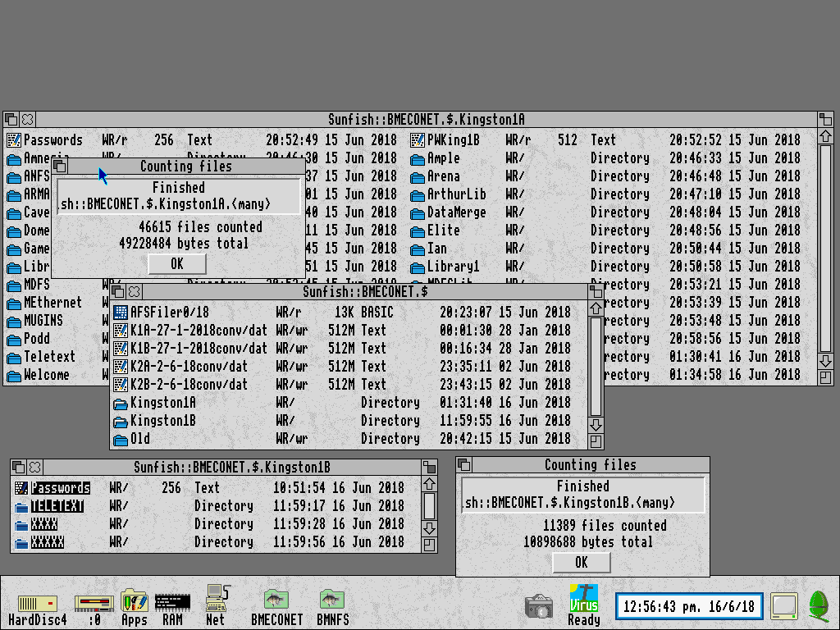Screen dimensions: 840x630
Task: Click the BMECONET Sunfish icon
Action: coord(276,600)
